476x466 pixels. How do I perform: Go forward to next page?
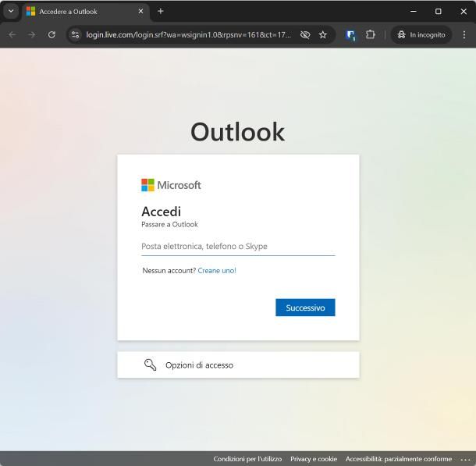click(x=31, y=35)
